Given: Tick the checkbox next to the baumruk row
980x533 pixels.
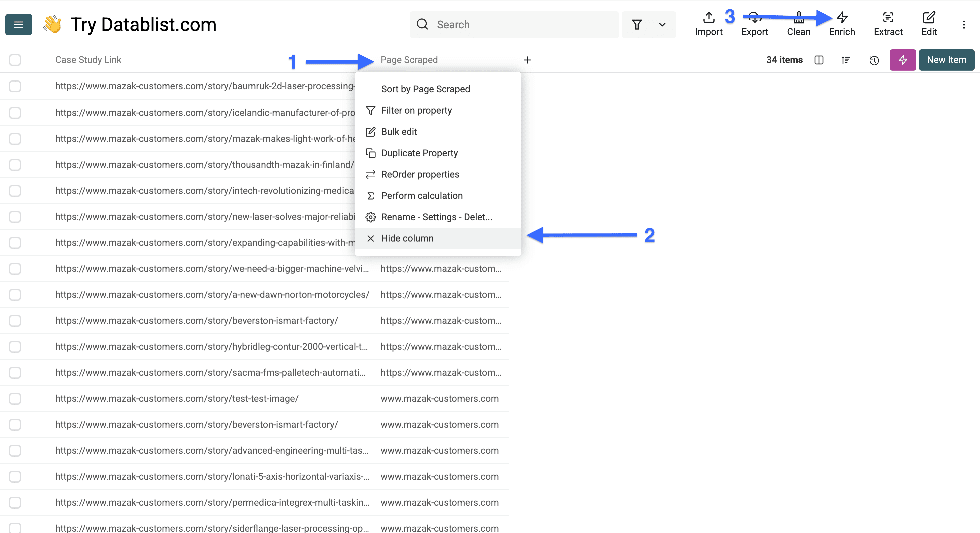Looking at the screenshot, I should pos(15,86).
